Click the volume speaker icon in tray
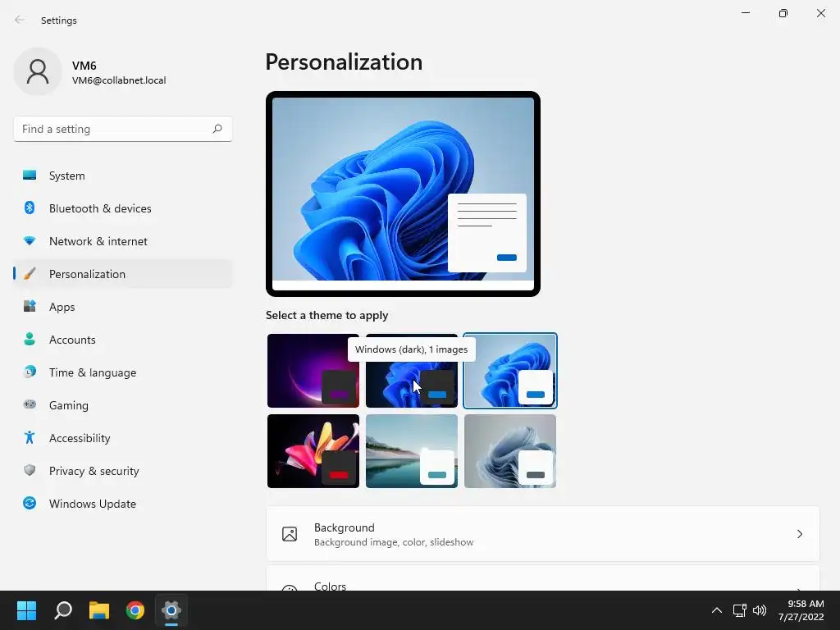This screenshot has width=840, height=630. (x=759, y=610)
